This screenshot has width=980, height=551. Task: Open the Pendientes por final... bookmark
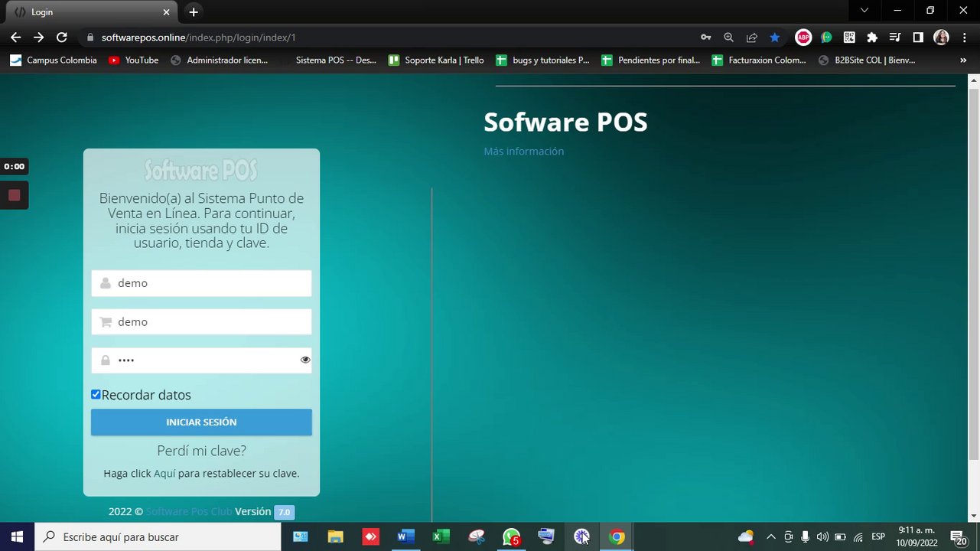coord(651,60)
